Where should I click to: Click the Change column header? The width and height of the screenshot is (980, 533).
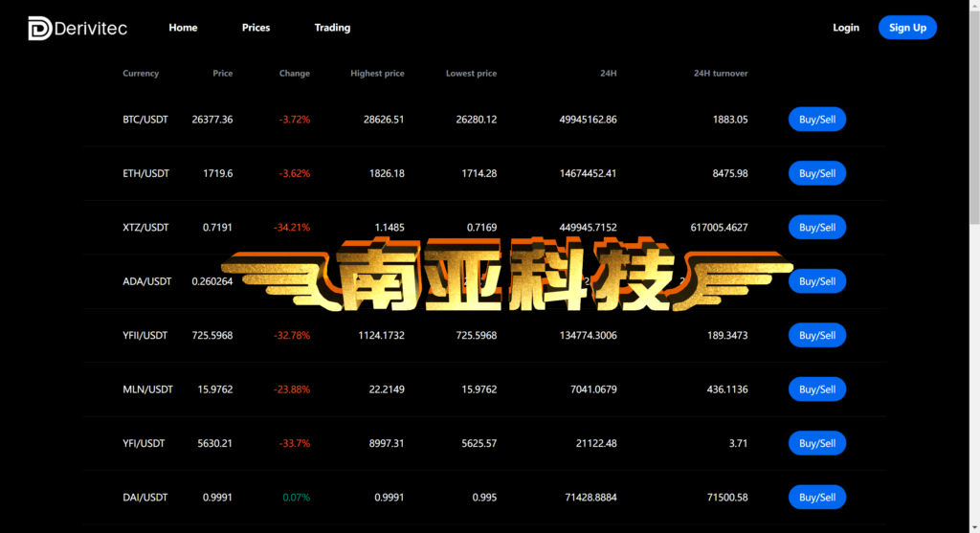(295, 73)
